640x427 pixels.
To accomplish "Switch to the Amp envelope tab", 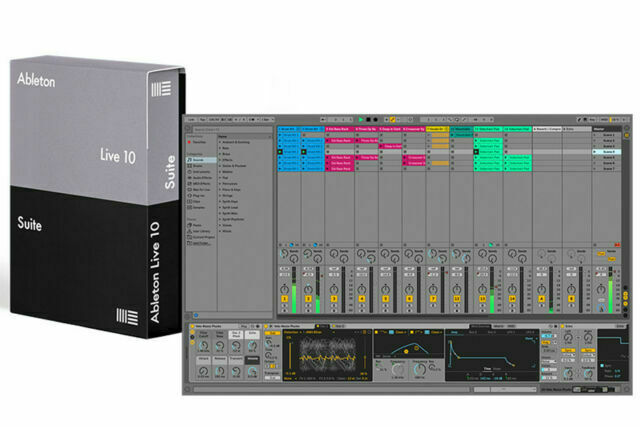I will tap(454, 332).
